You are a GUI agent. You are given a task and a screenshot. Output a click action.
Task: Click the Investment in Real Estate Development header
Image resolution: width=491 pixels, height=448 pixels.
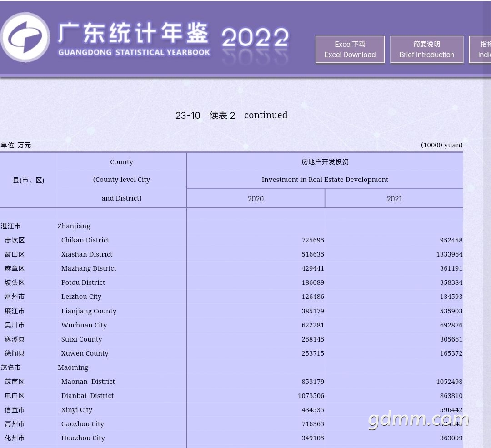[325, 180]
